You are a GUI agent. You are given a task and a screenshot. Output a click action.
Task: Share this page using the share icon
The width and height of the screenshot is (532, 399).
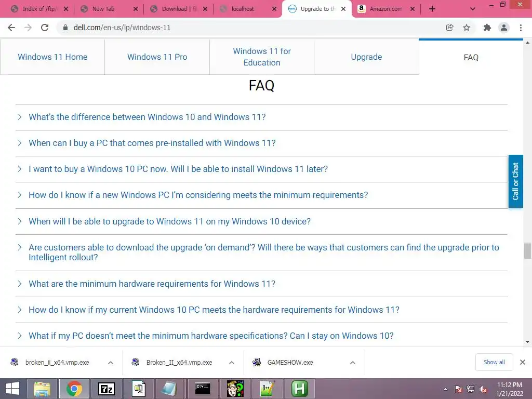tap(449, 28)
